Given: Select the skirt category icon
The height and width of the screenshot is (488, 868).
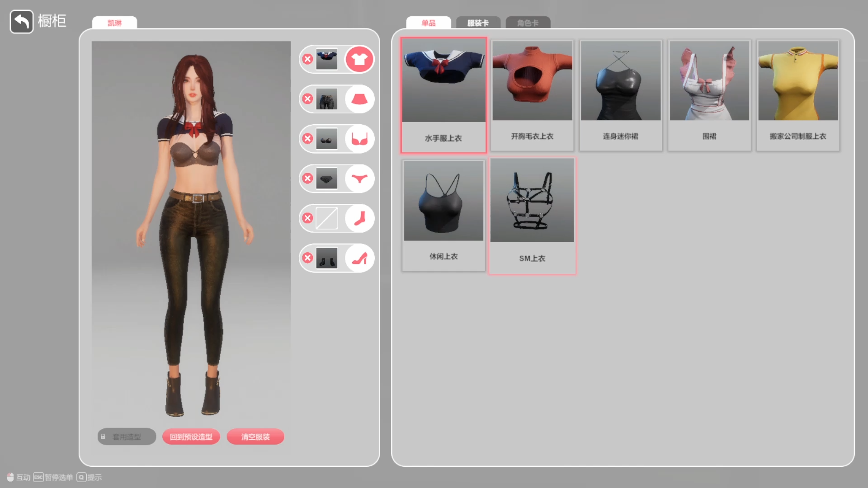Looking at the screenshot, I should click(359, 99).
